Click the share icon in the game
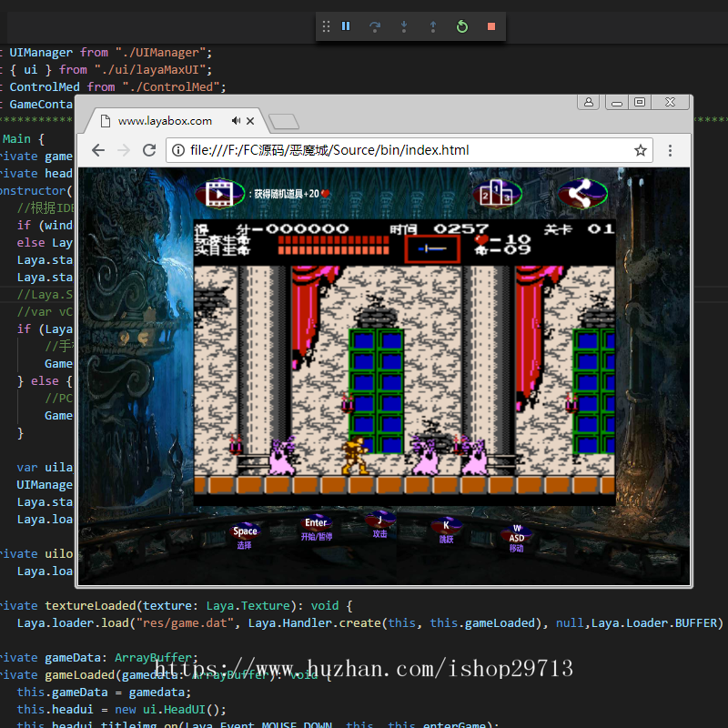This screenshot has width=728, height=728. [582, 193]
